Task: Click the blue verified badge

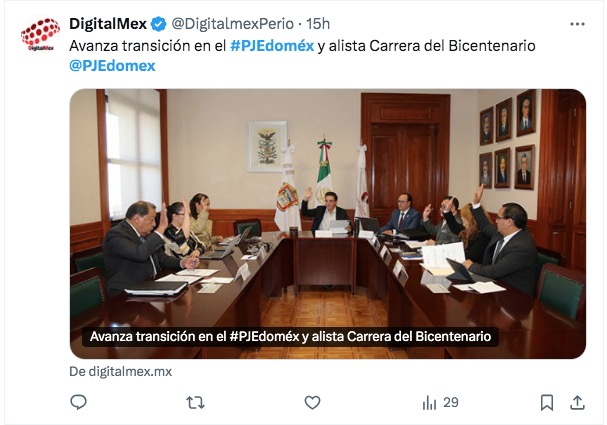Action: (x=158, y=24)
